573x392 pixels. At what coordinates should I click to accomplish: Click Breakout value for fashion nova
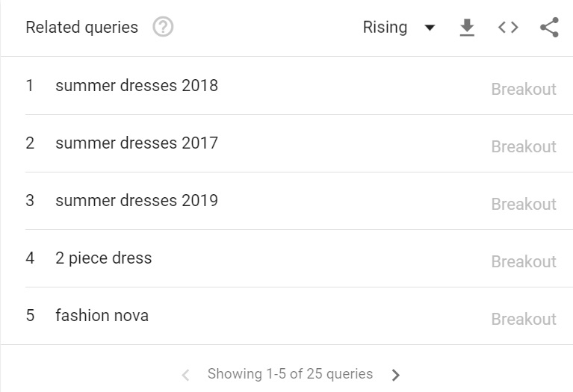[524, 319]
